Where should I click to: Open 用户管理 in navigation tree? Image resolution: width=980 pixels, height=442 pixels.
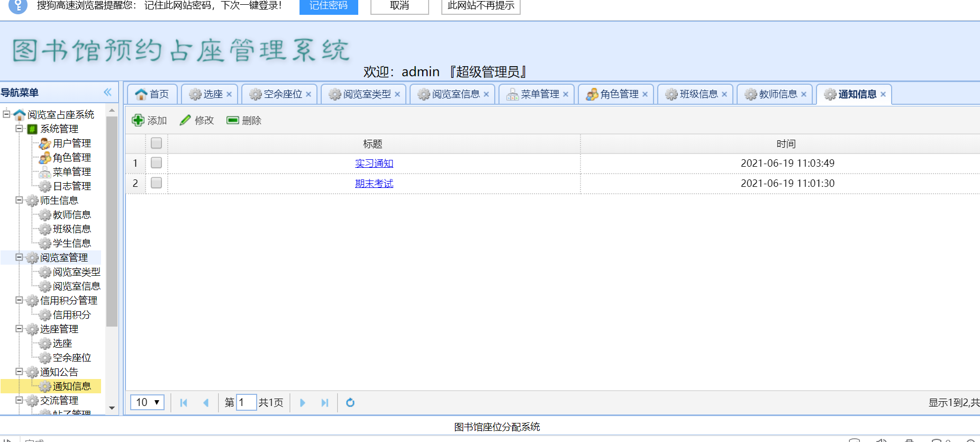pos(71,143)
